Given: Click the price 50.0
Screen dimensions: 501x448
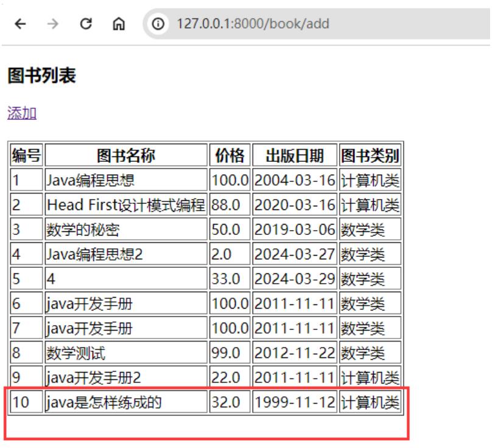Looking at the screenshot, I should [x=226, y=229].
